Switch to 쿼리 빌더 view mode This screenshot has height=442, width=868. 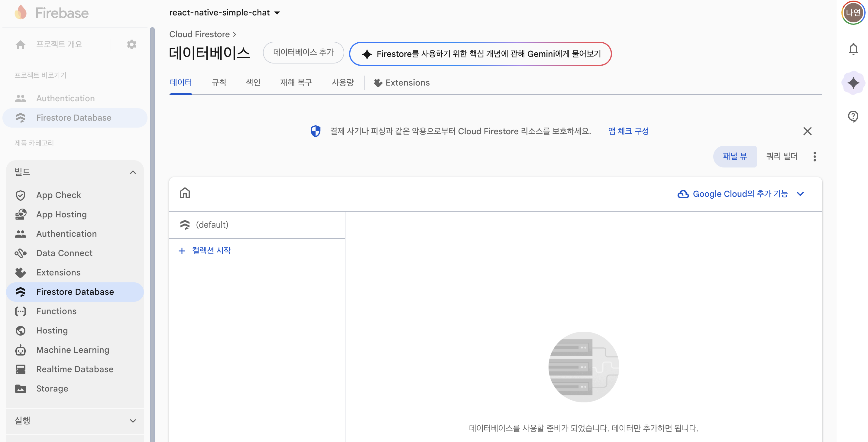click(x=781, y=156)
